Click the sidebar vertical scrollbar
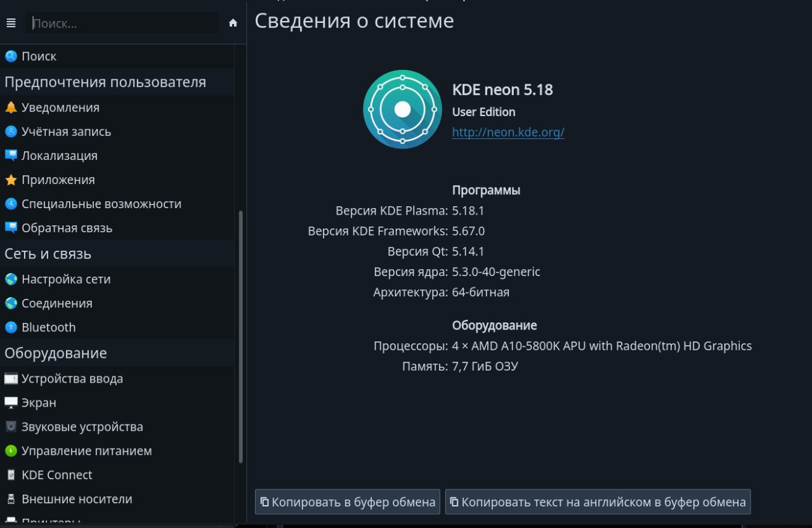This screenshot has width=812, height=528. point(240,336)
